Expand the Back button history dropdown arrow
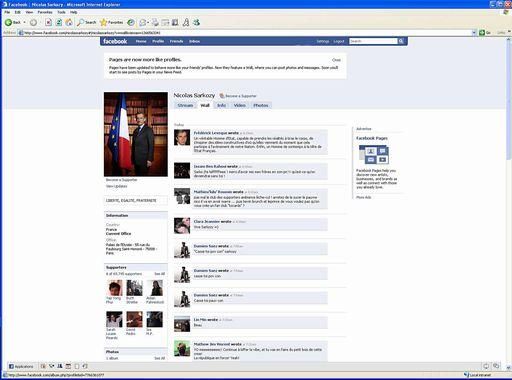The height and width of the screenshot is (380, 512). (x=25, y=22)
